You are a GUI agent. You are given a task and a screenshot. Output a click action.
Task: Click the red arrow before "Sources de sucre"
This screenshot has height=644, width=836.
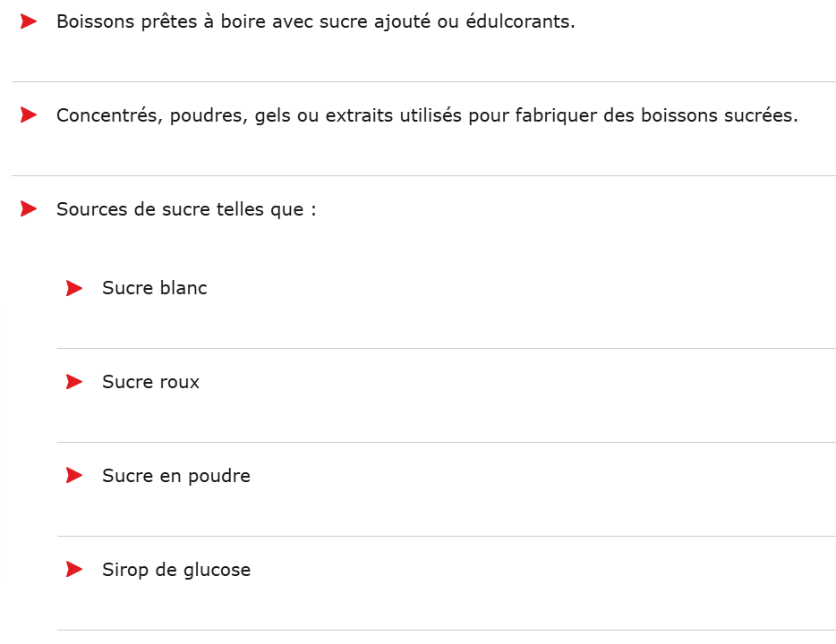click(29, 209)
